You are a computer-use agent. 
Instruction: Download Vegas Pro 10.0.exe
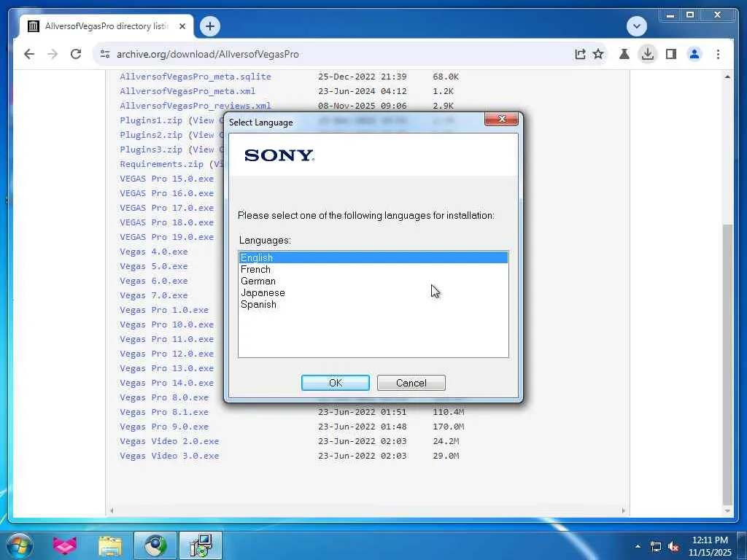(167, 324)
